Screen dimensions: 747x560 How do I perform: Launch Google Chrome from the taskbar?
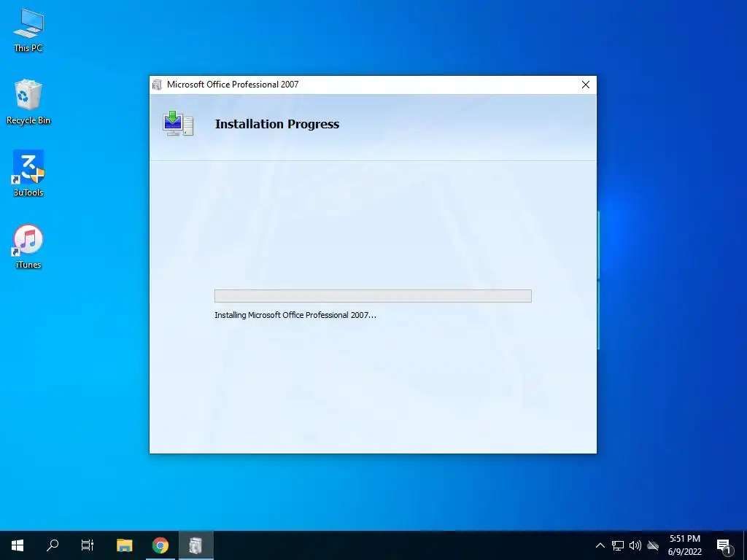tap(160, 545)
